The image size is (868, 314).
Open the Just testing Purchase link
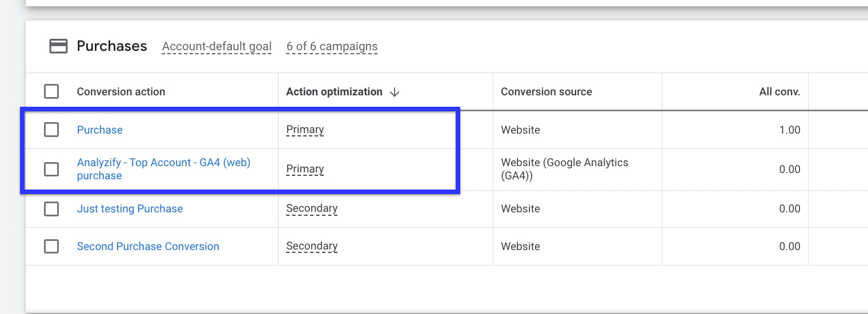click(130, 209)
